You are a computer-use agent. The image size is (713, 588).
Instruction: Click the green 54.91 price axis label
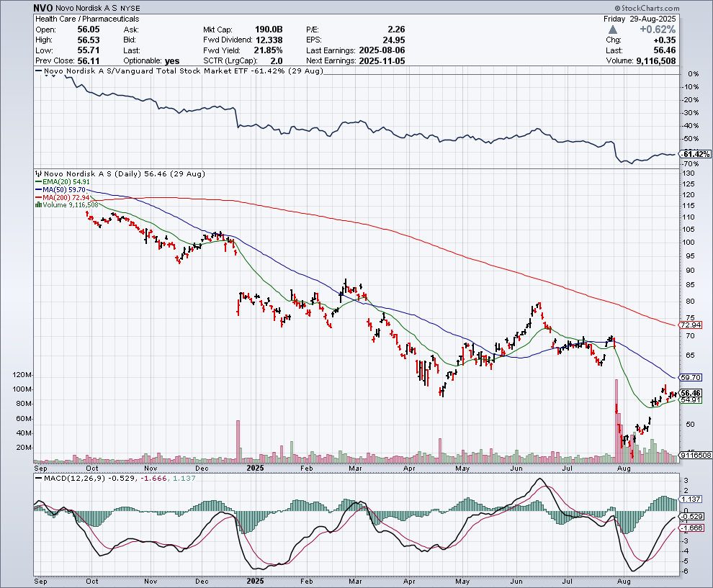coord(691,400)
